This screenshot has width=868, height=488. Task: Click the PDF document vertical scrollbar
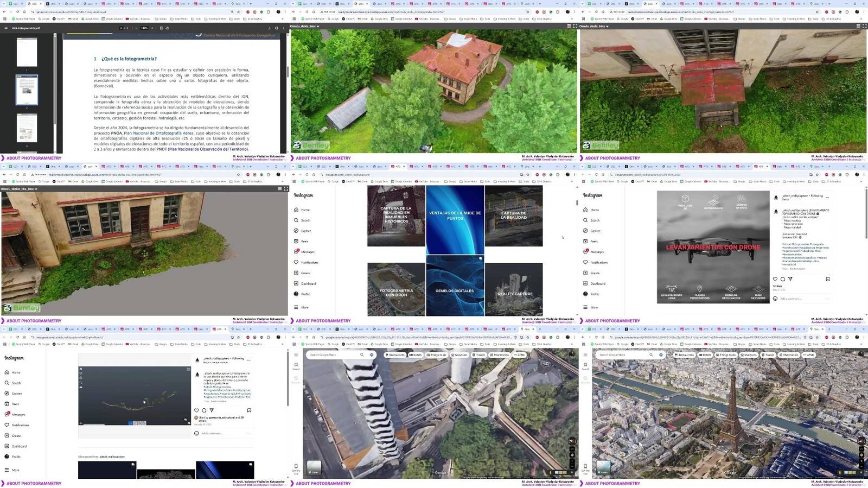[x=287, y=71]
